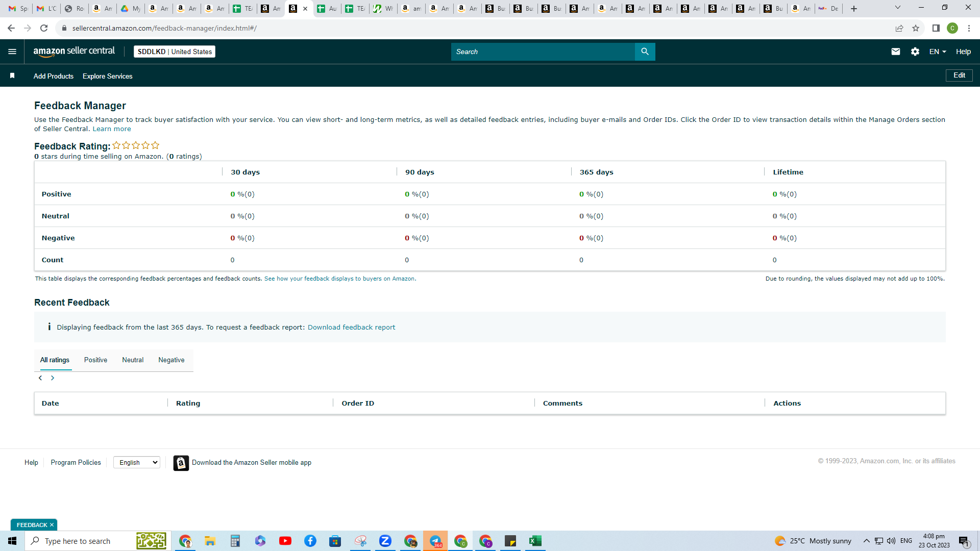980x551 pixels.
Task: Click the Lifetime column header
Action: 788,172
